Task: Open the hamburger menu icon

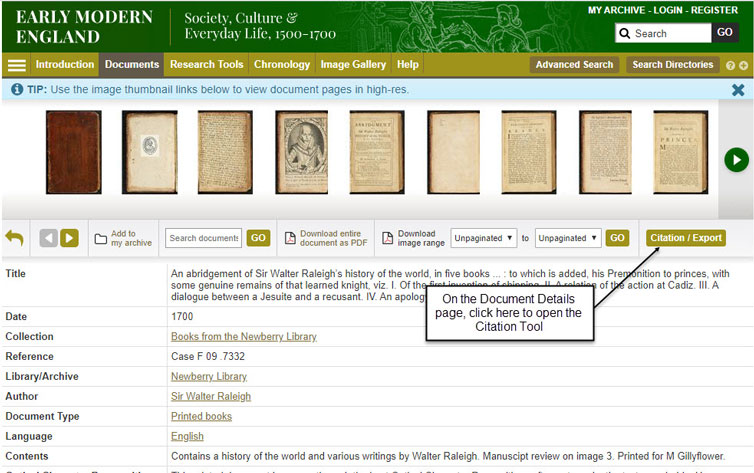Action: (17, 65)
